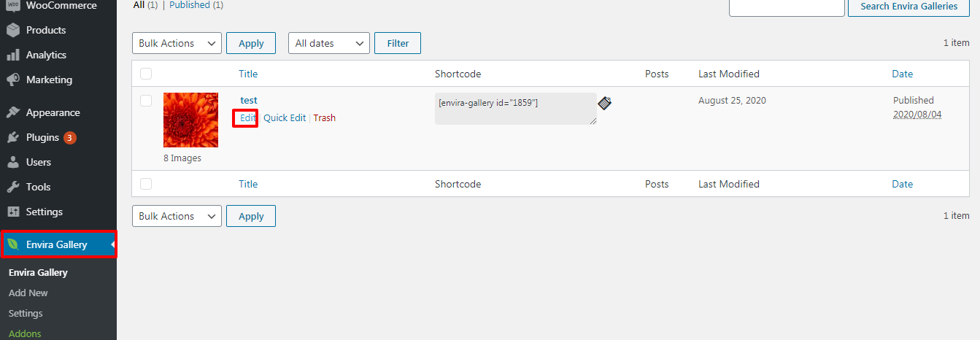Viewport: 980px width, 340px height.
Task: Open the bottom Bulk Actions dropdown
Action: [x=177, y=216]
